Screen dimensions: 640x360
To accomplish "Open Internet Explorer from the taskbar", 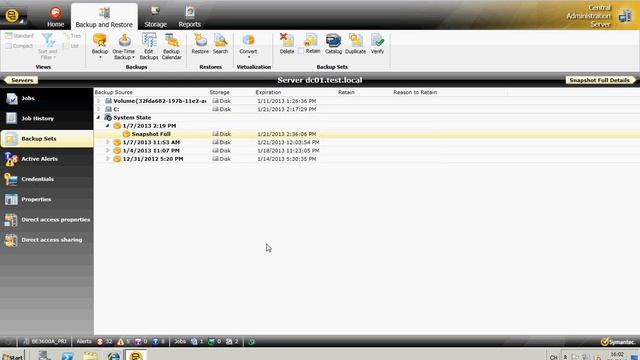I will point(113,356).
